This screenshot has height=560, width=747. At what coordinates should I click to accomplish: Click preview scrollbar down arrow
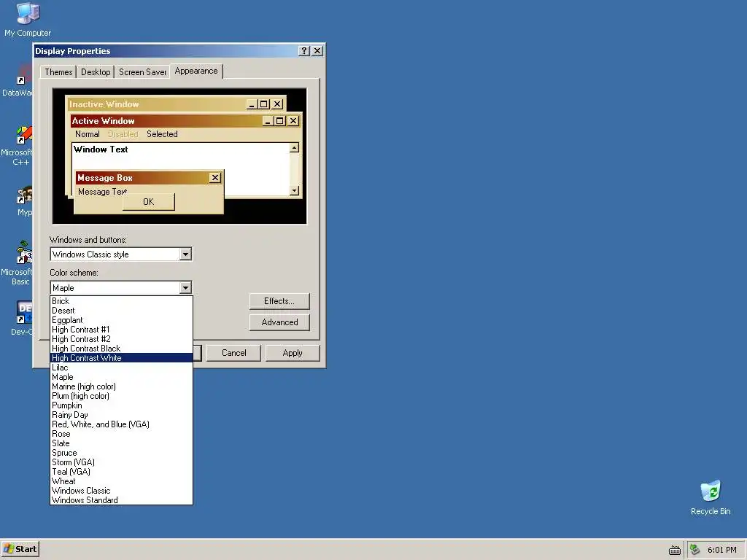pyautogui.click(x=295, y=190)
